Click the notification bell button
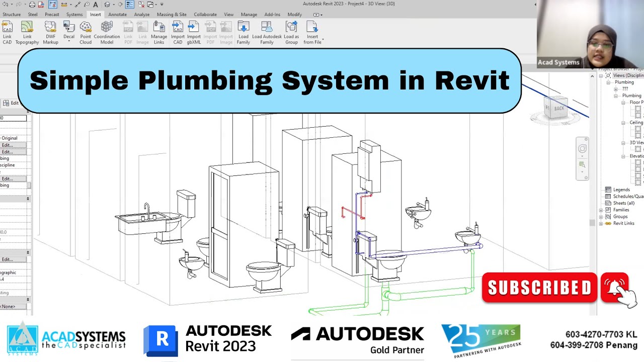Screen dimensions: 644x362 pyautogui.click(x=614, y=288)
